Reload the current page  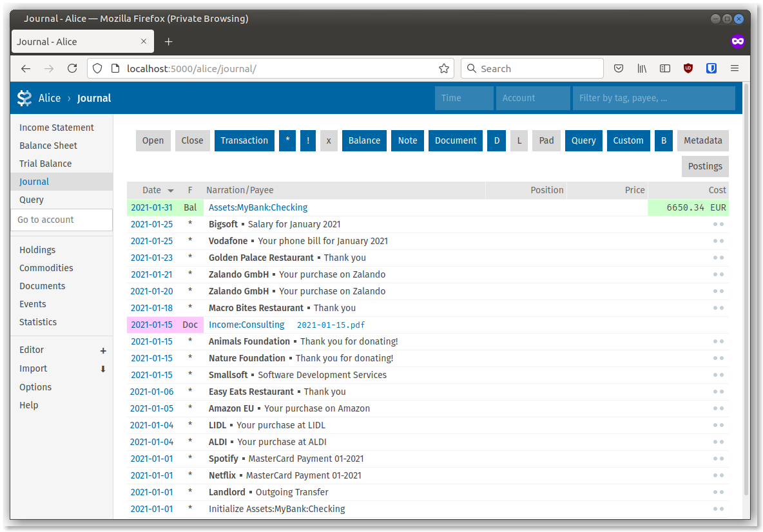tap(72, 68)
